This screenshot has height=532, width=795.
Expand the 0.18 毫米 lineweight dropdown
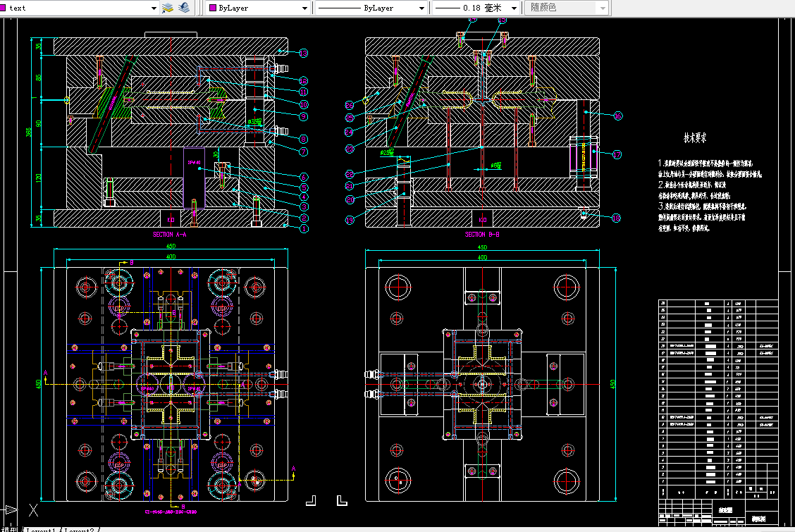click(476, 8)
